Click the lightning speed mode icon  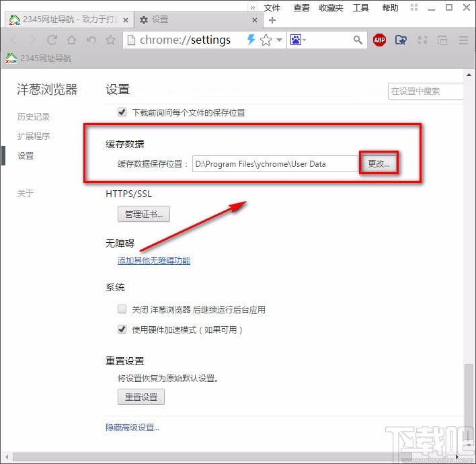click(x=251, y=40)
